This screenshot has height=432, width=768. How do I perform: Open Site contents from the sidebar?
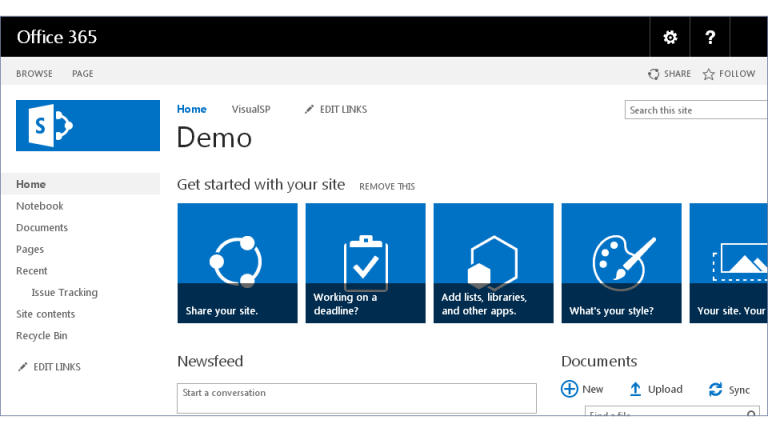(x=46, y=314)
